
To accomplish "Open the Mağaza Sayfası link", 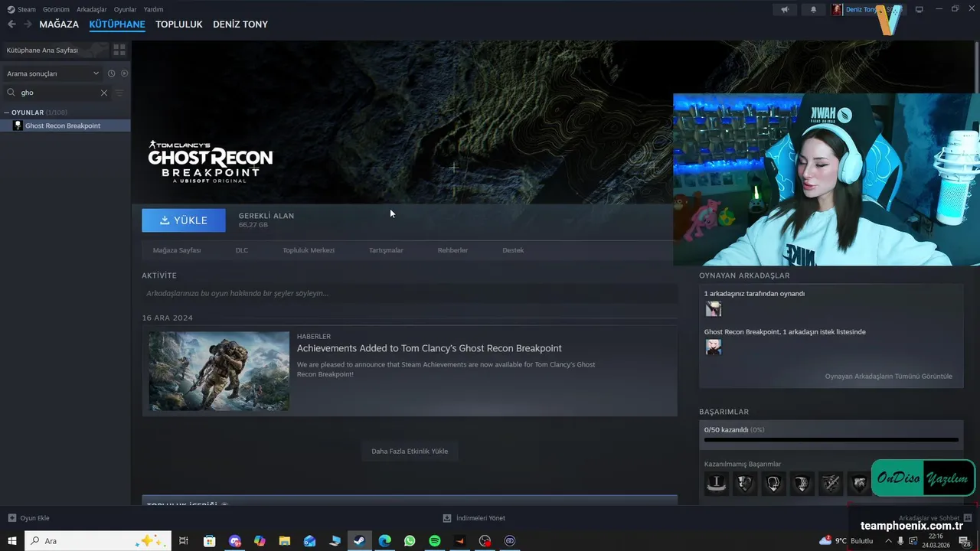I will tap(177, 250).
